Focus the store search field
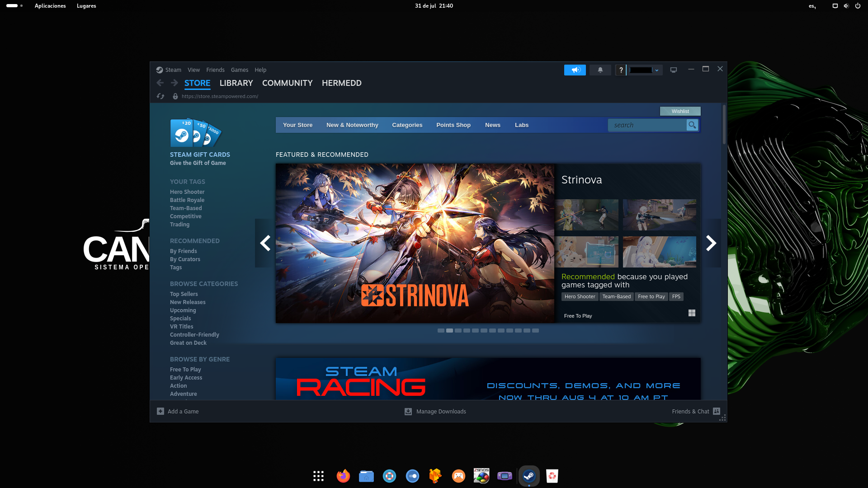 tap(647, 125)
